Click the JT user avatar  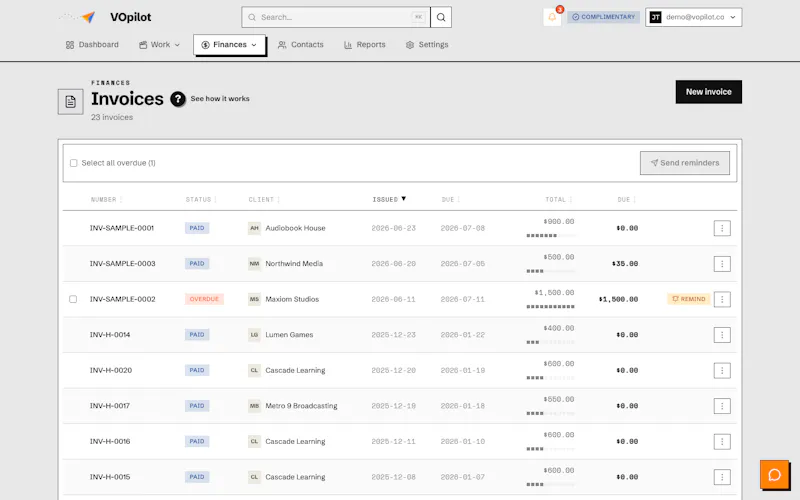point(656,17)
